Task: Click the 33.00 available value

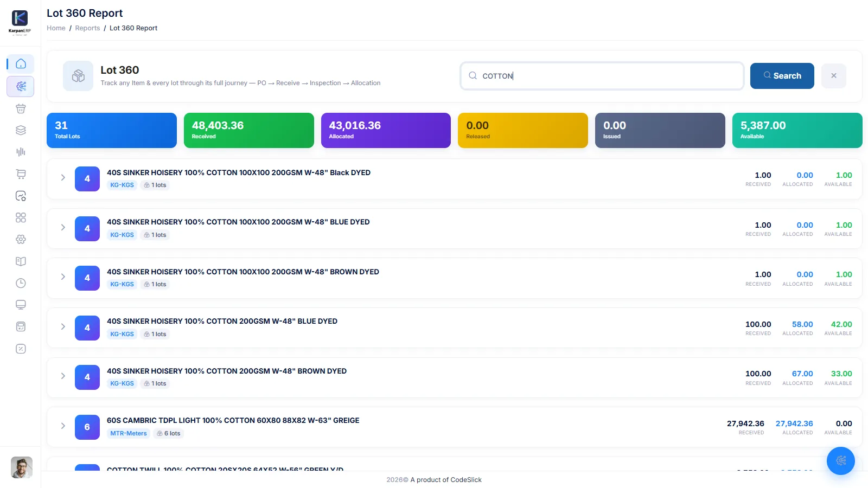Action: click(841, 374)
